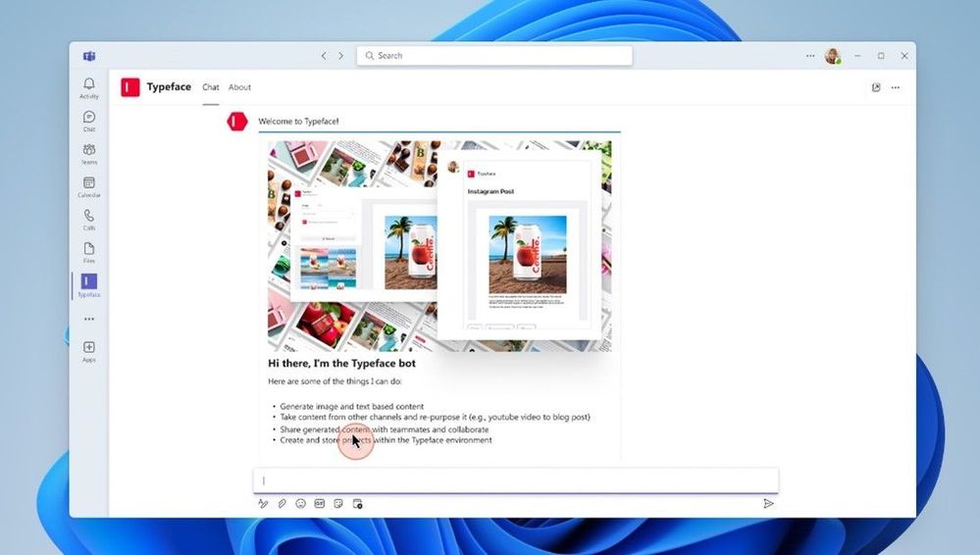Viewport: 980px width, 555px height.
Task: Open the Format text tool below compose box
Action: point(263,504)
